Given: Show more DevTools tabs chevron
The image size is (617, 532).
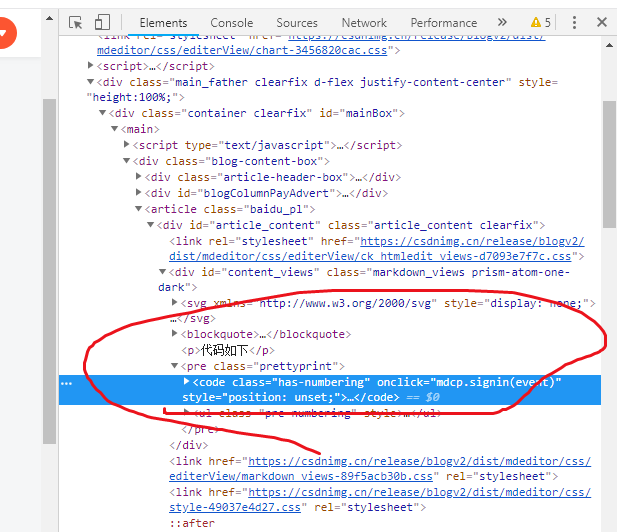Looking at the screenshot, I should (x=502, y=22).
